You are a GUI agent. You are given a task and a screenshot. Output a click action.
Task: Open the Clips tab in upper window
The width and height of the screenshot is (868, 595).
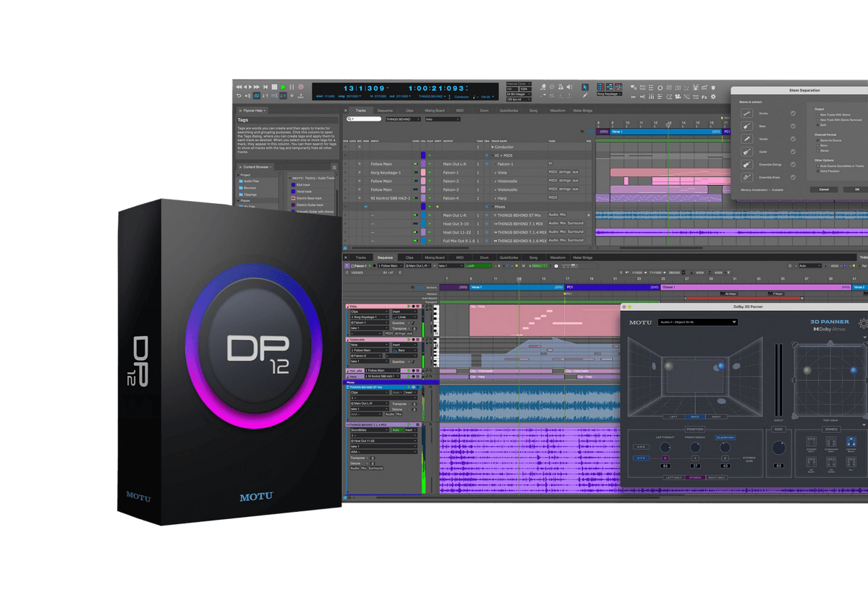(409, 111)
